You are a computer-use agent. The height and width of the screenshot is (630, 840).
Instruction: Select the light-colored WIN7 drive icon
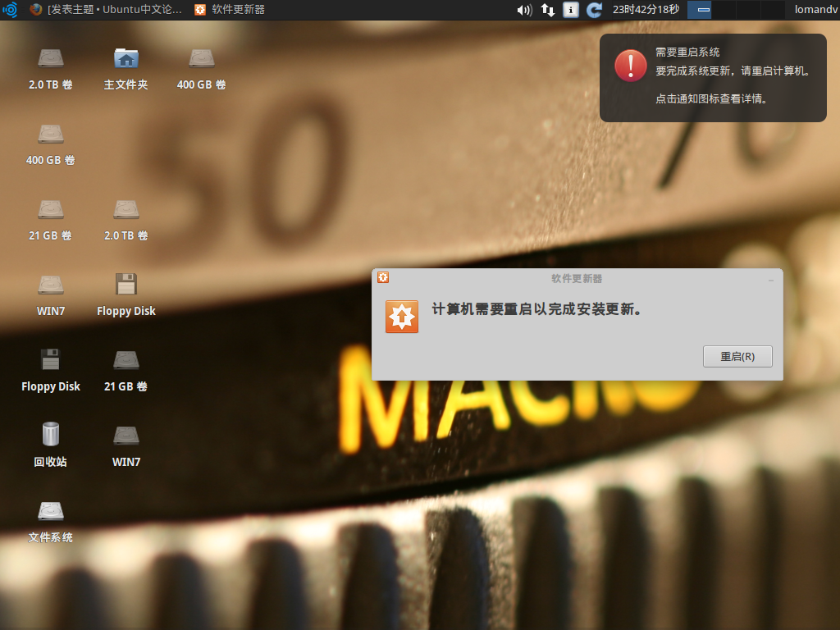tap(50, 296)
